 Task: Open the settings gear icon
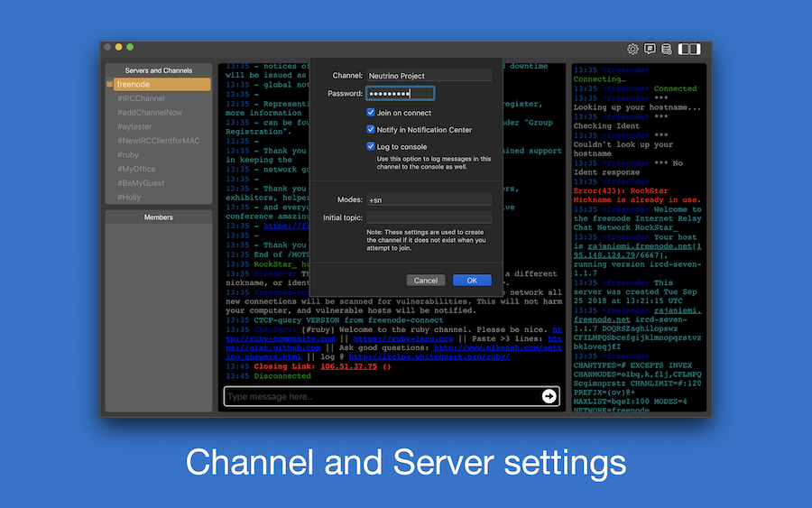(632, 50)
